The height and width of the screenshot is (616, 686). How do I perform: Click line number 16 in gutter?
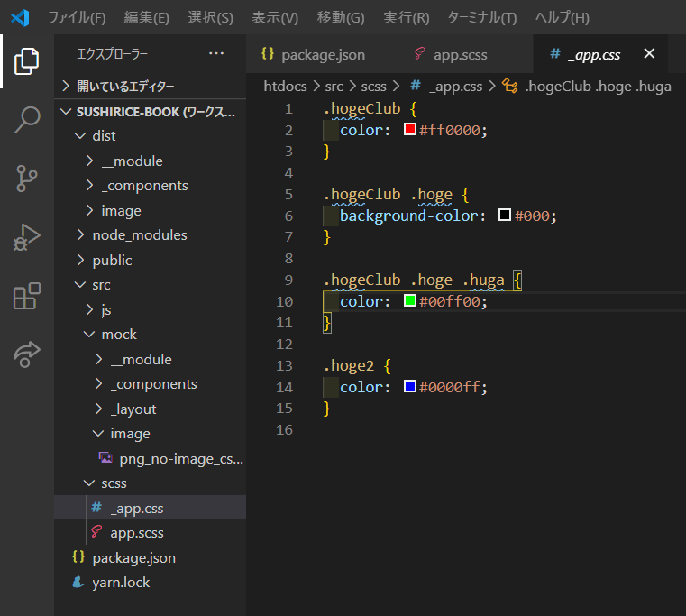pyautogui.click(x=284, y=429)
